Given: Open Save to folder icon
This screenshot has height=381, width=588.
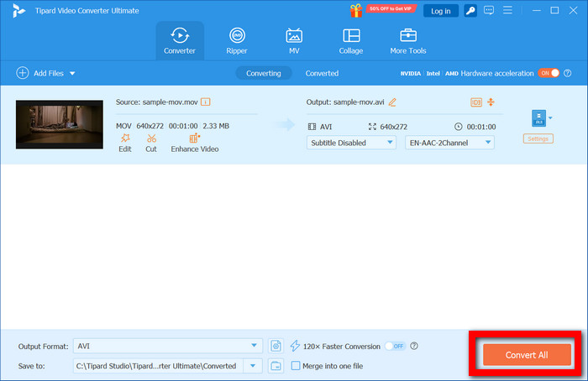Looking at the screenshot, I should (x=276, y=366).
